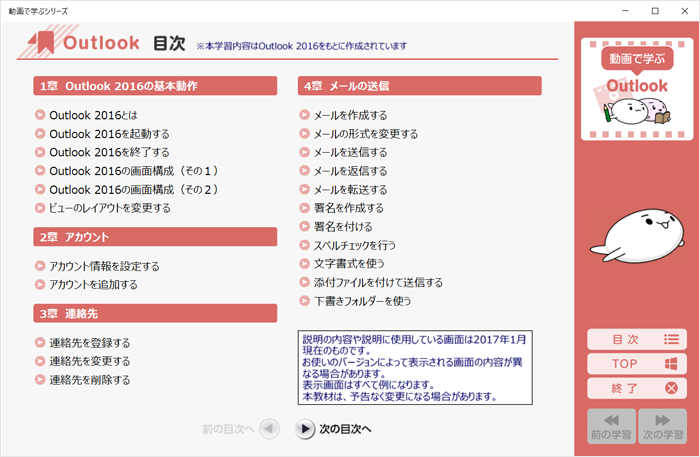The width and height of the screenshot is (700, 457).
Task: Click bullet icon beside 'アカウントを追加する'
Action: pyautogui.click(x=40, y=284)
